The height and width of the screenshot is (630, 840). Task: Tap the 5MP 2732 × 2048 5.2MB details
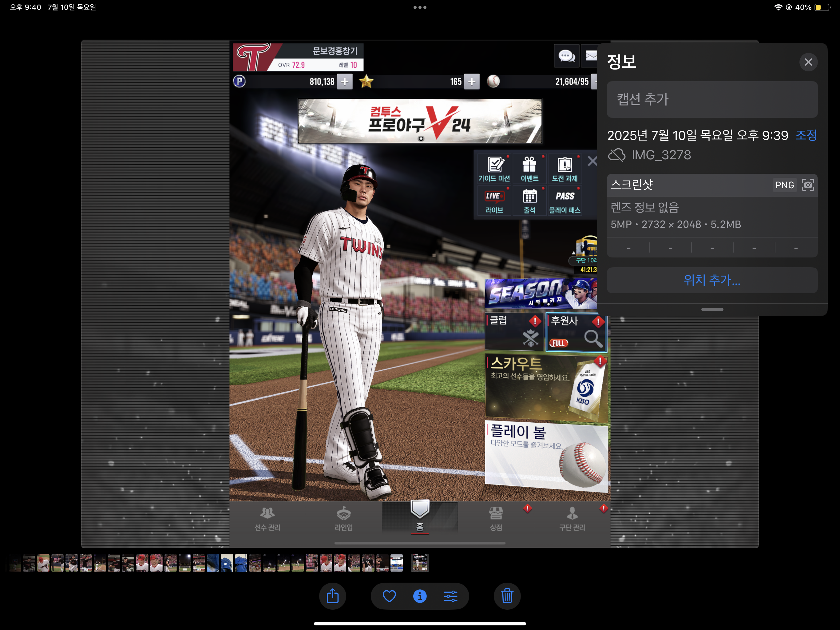point(676,224)
